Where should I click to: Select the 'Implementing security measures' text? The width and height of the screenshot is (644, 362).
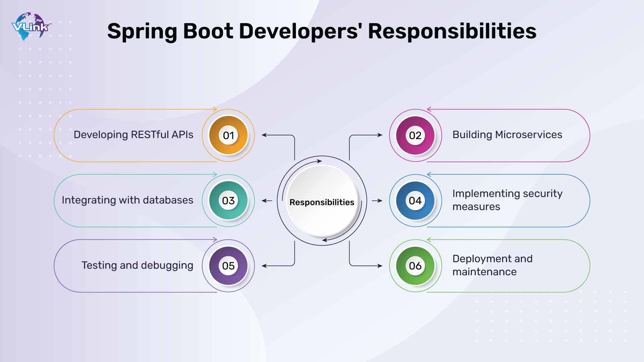click(x=507, y=200)
